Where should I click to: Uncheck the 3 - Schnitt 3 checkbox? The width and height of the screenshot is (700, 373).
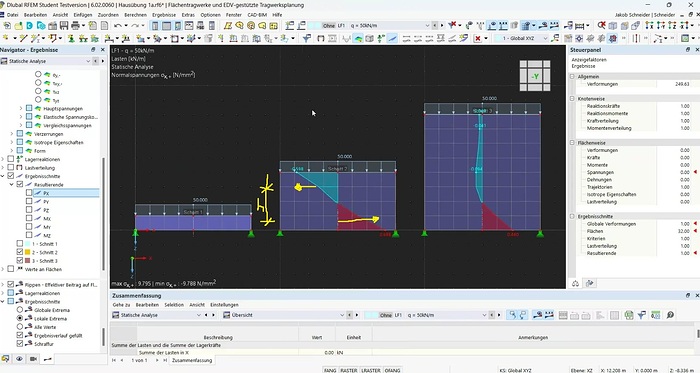20,261
